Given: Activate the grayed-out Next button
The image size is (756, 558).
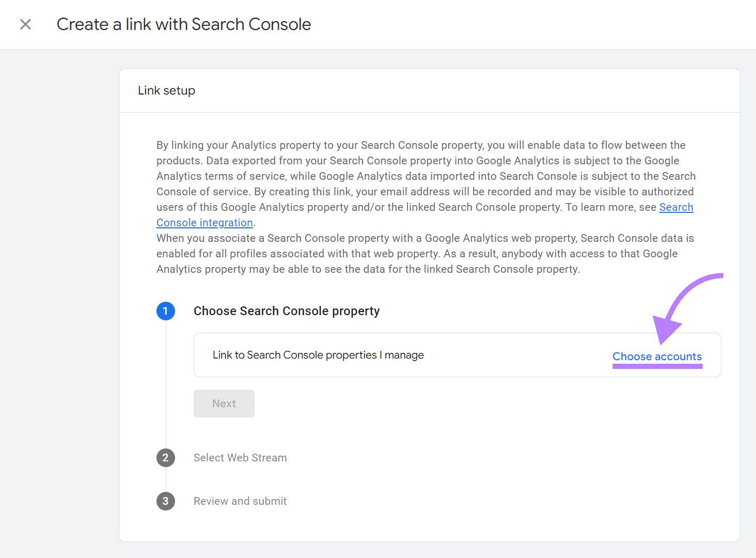Looking at the screenshot, I should (224, 403).
